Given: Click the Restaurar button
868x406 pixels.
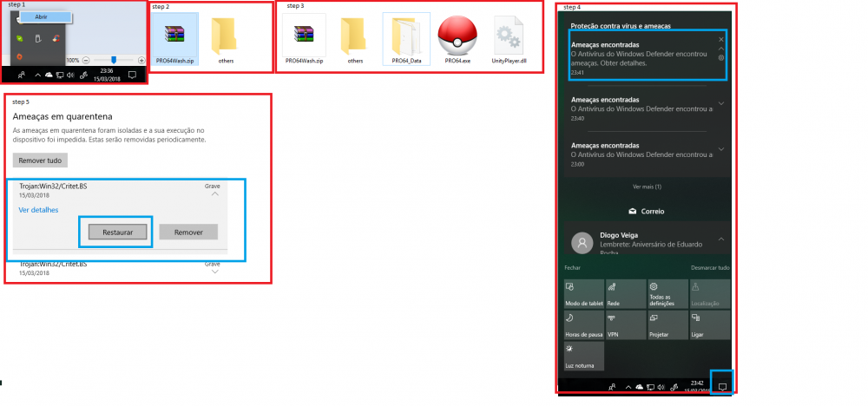Looking at the screenshot, I should click(117, 232).
